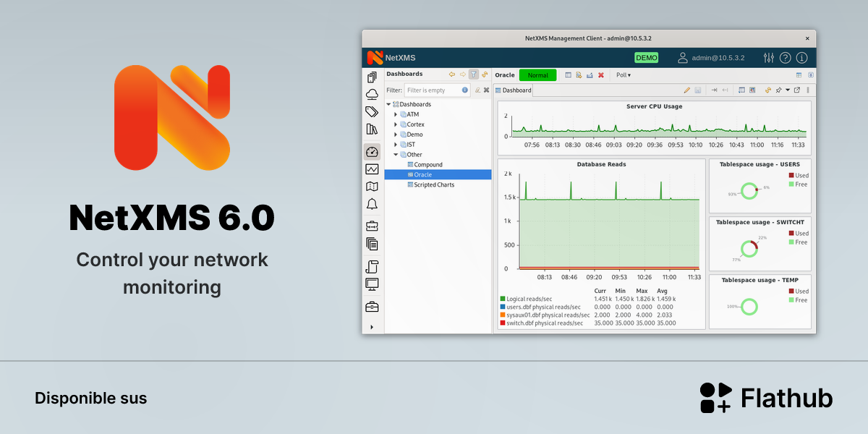Open the objects overview perspective icon at top of sidebar
The width and height of the screenshot is (868, 434).
(372, 77)
